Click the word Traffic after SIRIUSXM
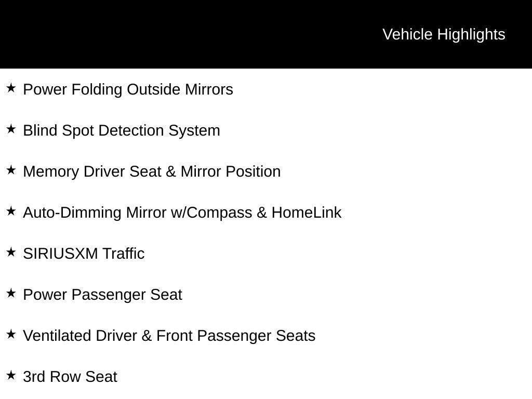Image resolution: width=532 pixels, height=399 pixels. tap(124, 254)
